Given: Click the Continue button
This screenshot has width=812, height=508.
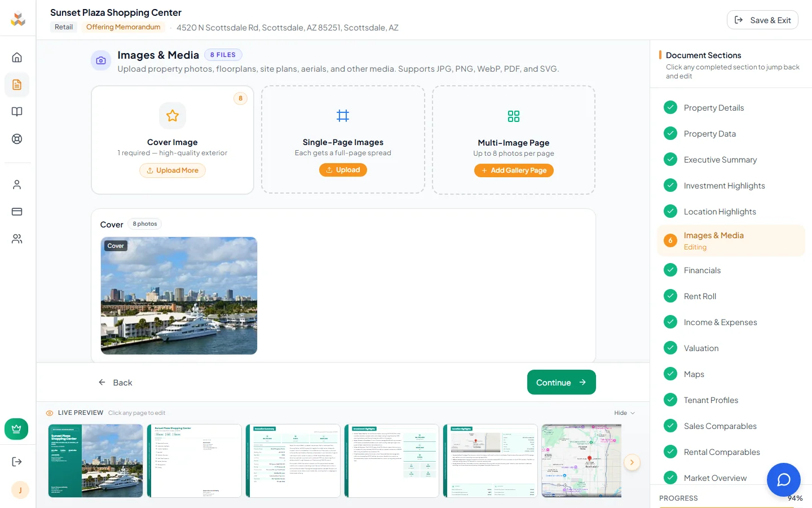Looking at the screenshot, I should point(561,382).
